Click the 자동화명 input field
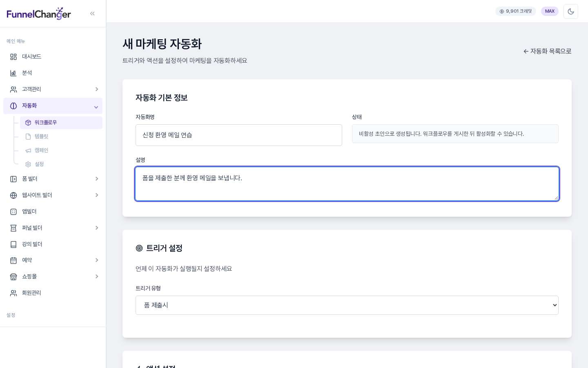This screenshot has height=368, width=588. pos(239,135)
